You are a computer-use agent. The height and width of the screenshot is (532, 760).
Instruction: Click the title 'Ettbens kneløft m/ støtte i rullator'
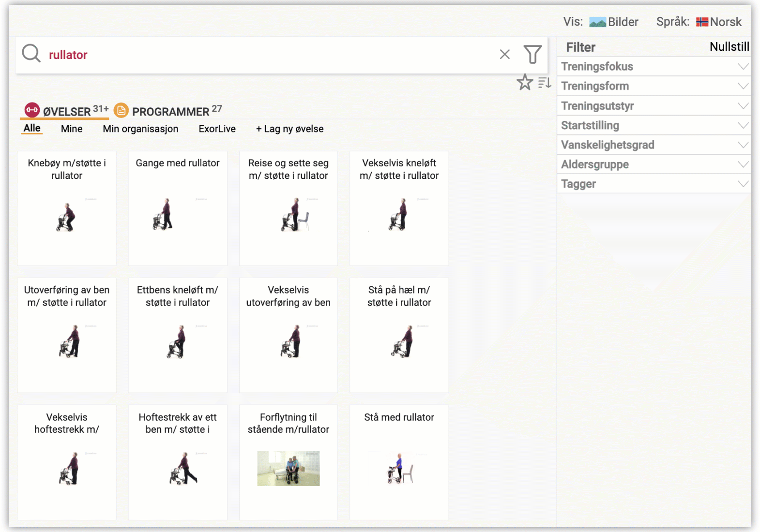pyautogui.click(x=178, y=296)
